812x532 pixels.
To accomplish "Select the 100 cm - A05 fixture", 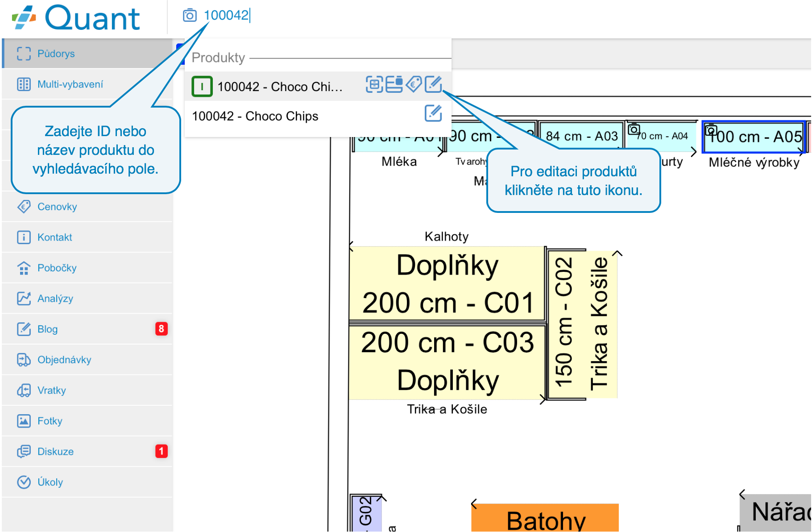I will pos(754,137).
